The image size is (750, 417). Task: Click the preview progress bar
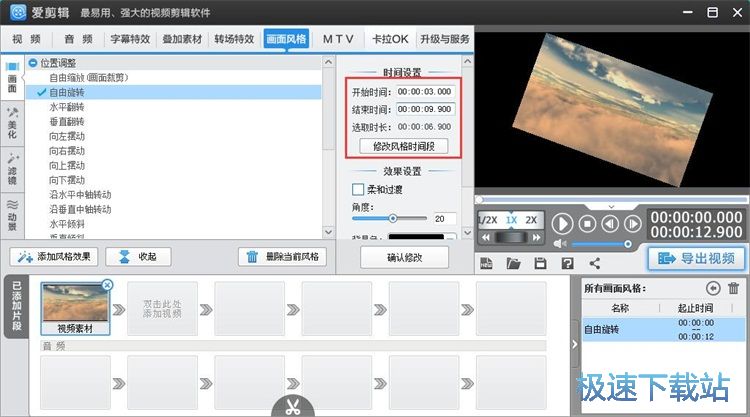(612, 199)
